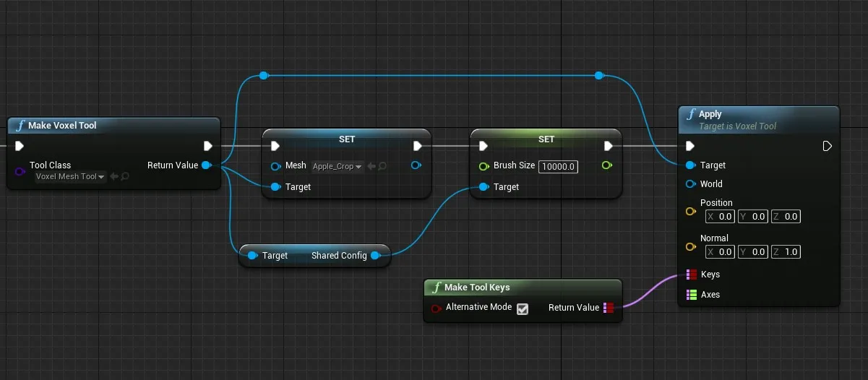Click the execution output pin of Make Voxel Tool
The image size is (868, 380).
(x=208, y=146)
